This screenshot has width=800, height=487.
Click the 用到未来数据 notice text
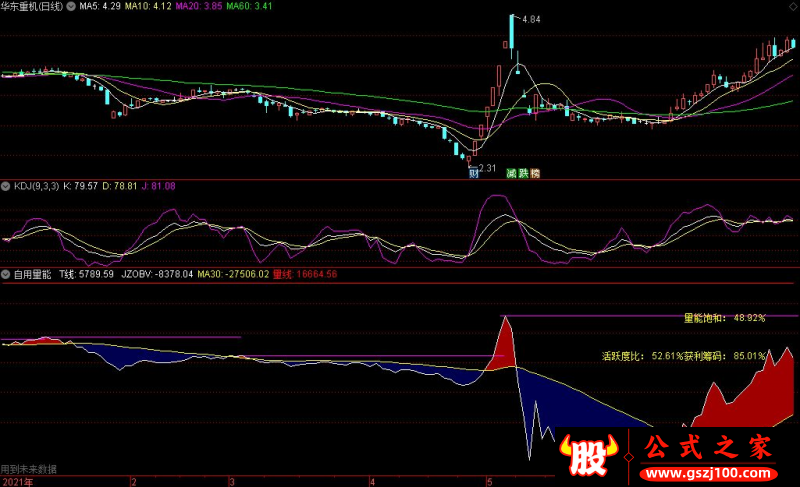pos(29,468)
